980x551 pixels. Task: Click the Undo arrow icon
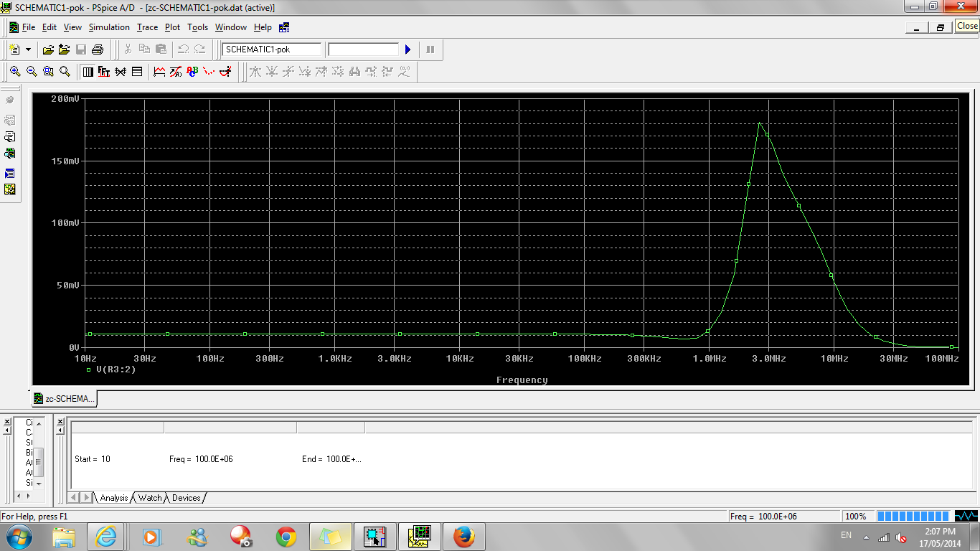tap(183, 50)
